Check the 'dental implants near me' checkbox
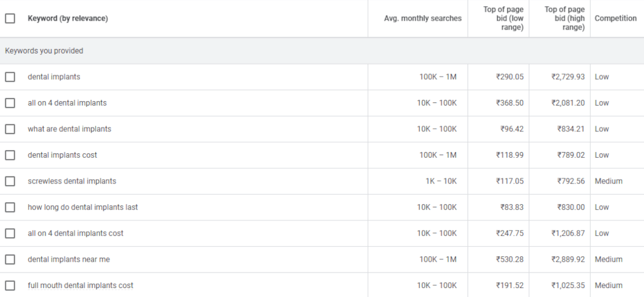The width and height of the screenshot is (644, 297). (x=10, y=260)
